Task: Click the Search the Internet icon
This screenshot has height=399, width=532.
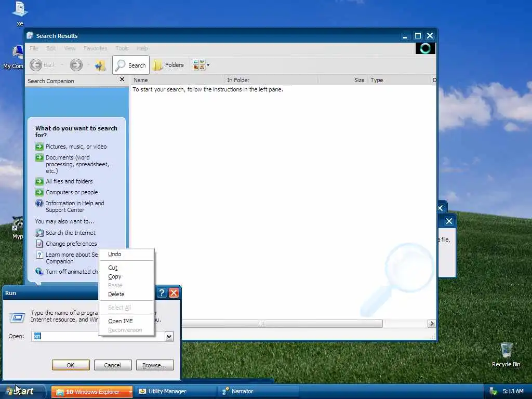Action: 39,233
